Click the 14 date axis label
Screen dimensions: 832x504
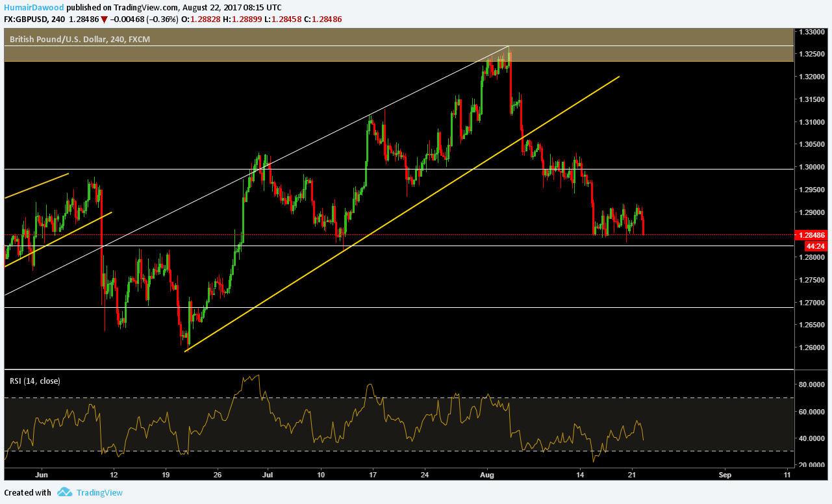[579, 474]
